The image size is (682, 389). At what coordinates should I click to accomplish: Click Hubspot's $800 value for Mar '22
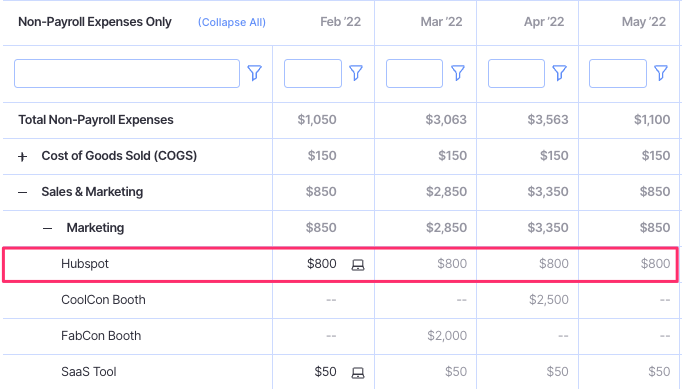tap(452, 264)
